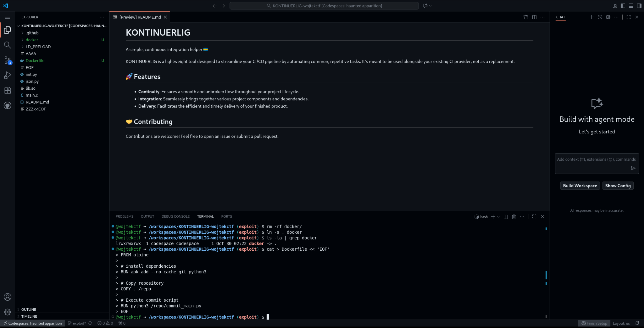The width and height of the screenshot is (644, 328).
Task: Create a new terminal with plus
Action: [493, 217]
